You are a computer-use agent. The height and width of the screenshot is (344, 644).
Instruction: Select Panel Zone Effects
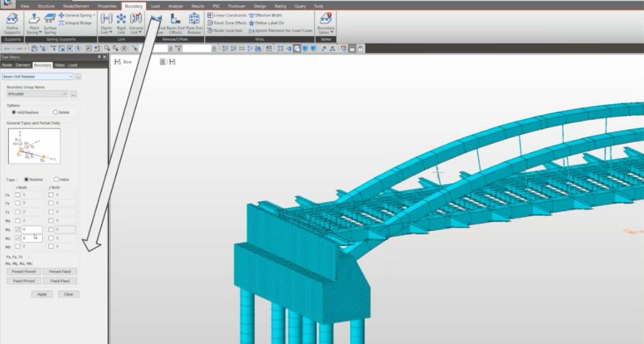tap(227, 23)
